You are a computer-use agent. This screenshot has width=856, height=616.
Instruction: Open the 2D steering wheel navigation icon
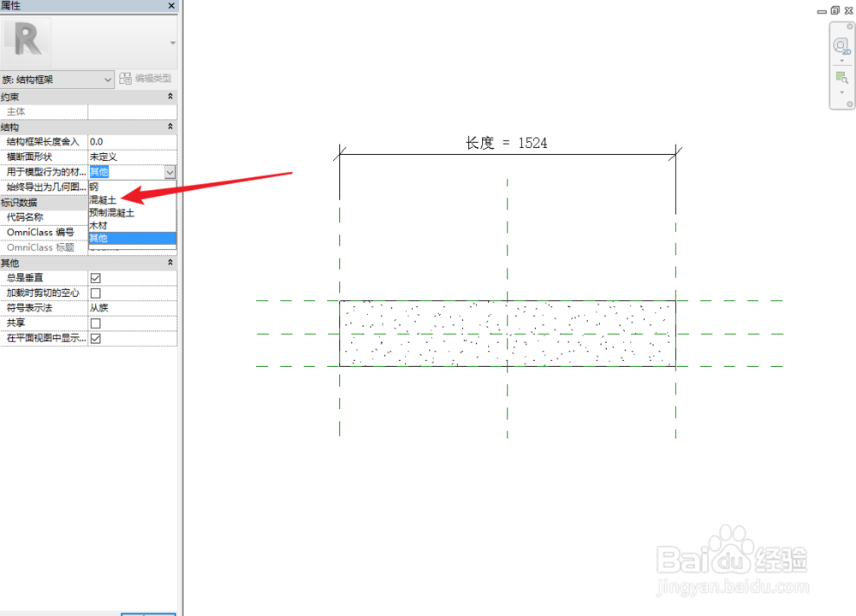[841, 46]
